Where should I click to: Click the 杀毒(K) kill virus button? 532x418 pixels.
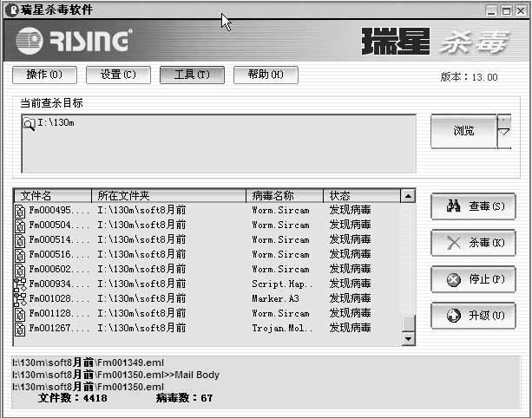click(473, 243)
